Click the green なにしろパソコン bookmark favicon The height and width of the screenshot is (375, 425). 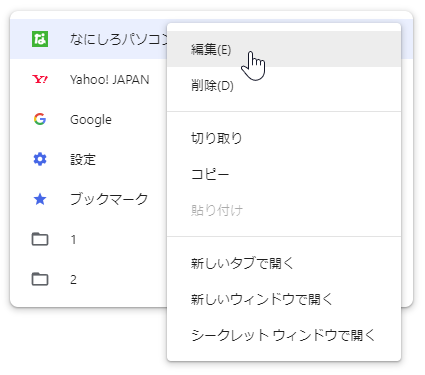pos(40,39)
